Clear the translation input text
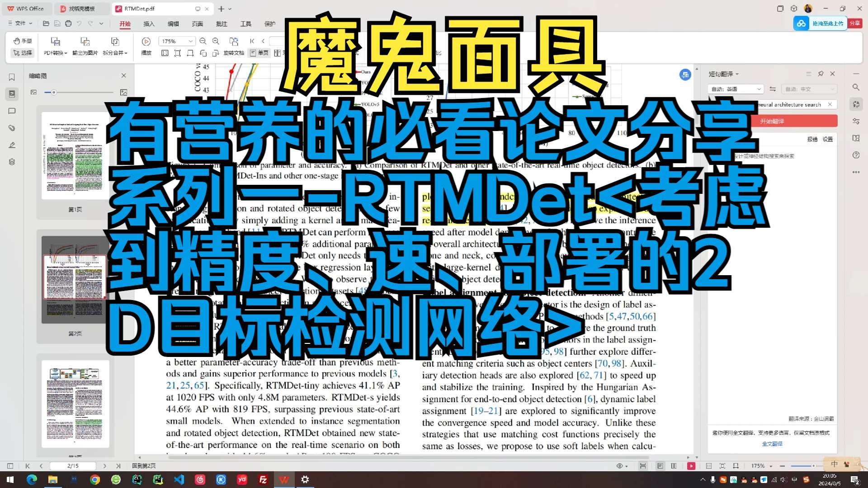 [830, 104]
